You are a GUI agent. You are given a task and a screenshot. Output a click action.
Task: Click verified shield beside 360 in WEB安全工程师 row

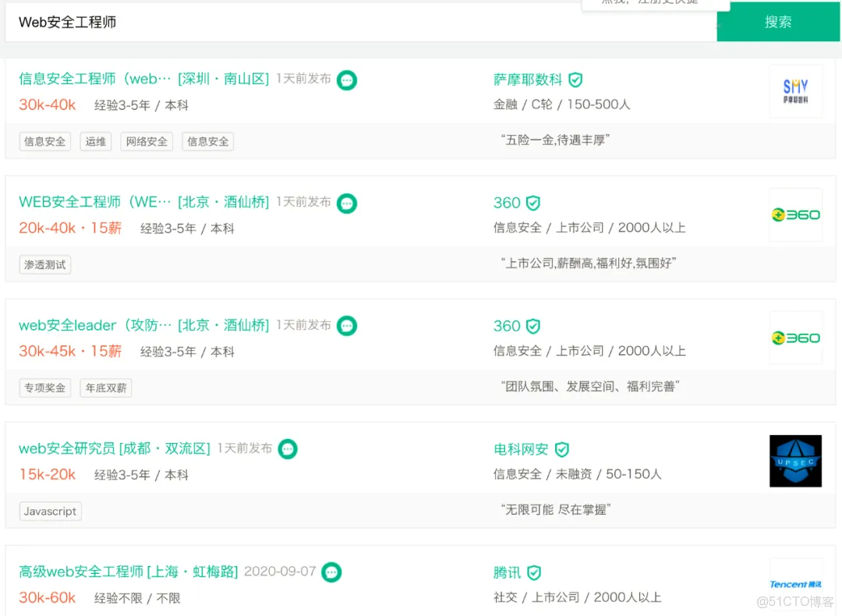[x=532, y=203]
